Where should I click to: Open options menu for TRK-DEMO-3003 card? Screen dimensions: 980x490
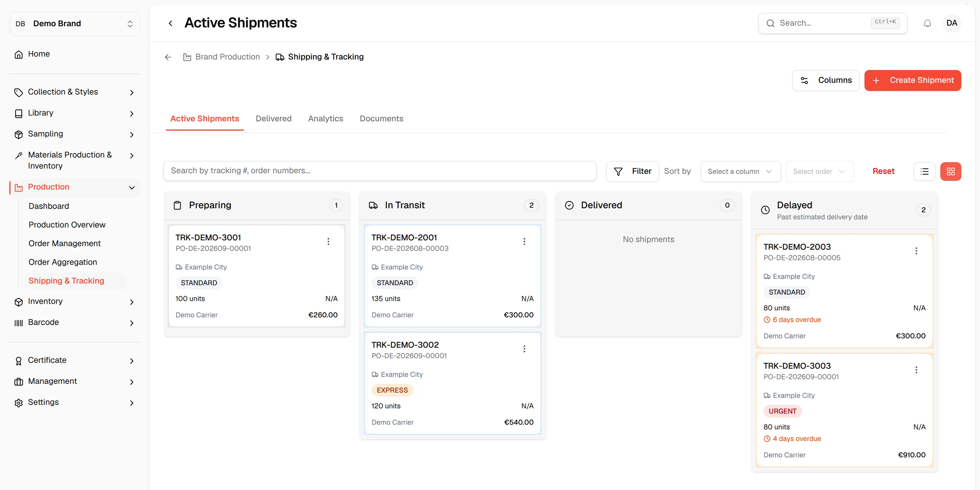[x=916, y=370]
